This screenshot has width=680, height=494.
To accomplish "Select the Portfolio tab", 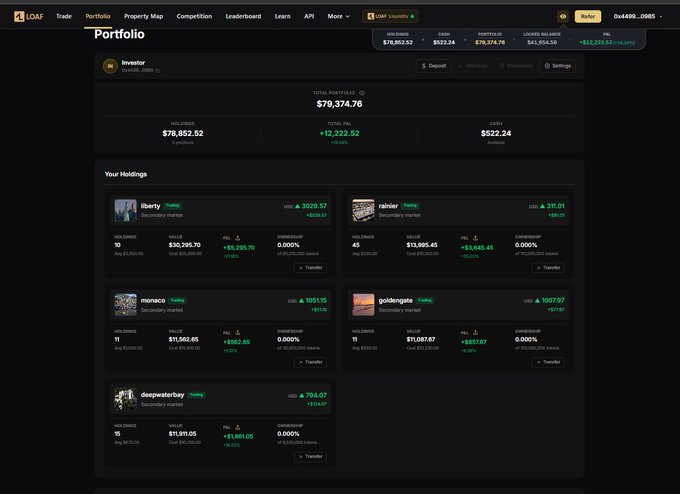I will (x=98, y=16).
